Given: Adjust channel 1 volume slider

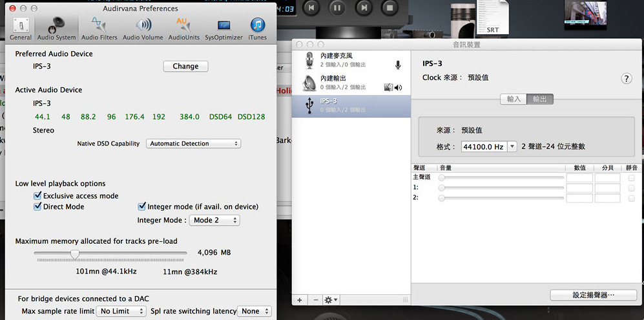Looking at the screenshot, I should click(x=501, y=187).
